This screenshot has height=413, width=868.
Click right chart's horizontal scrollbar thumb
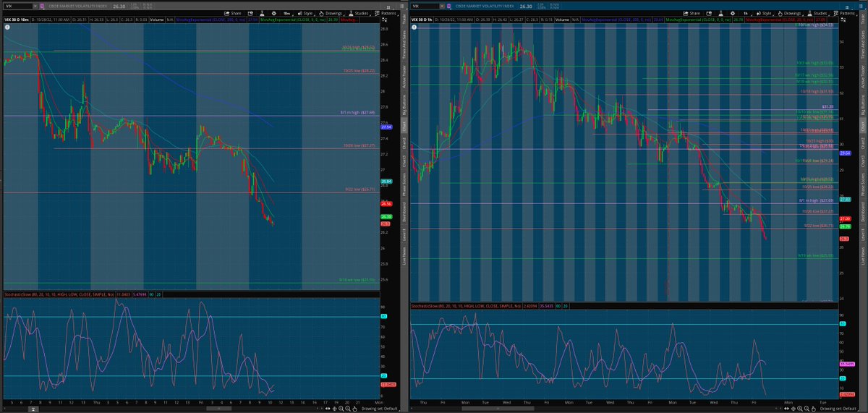498,408
